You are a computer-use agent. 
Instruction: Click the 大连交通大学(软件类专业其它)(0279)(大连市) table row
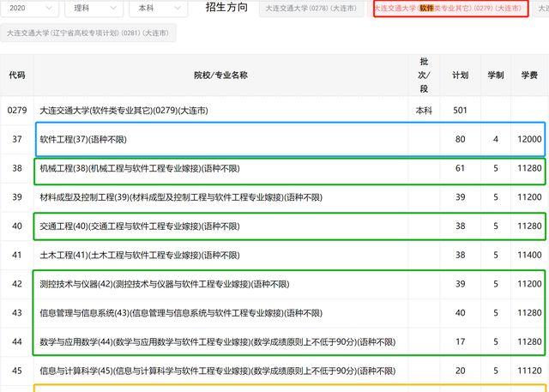click(274, 111)
